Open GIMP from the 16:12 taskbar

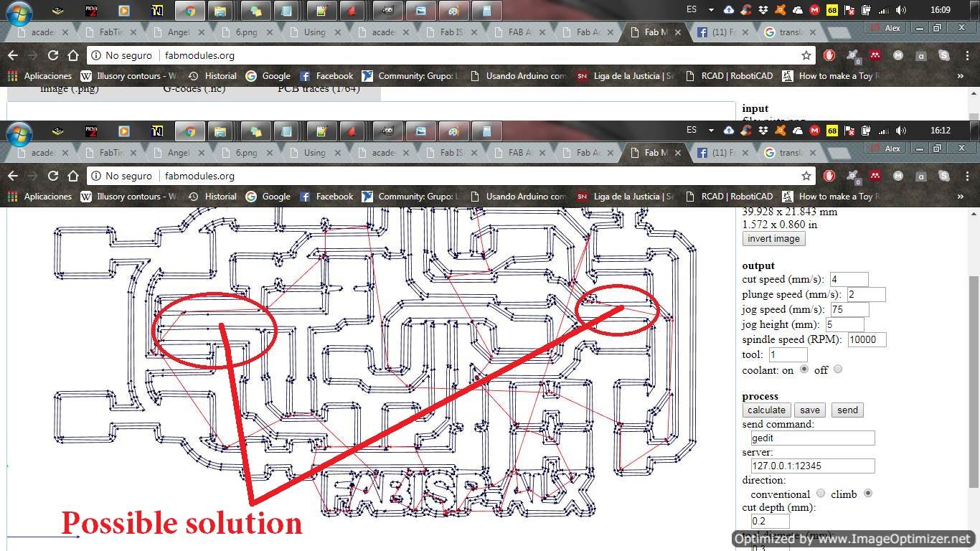[388, 131]
